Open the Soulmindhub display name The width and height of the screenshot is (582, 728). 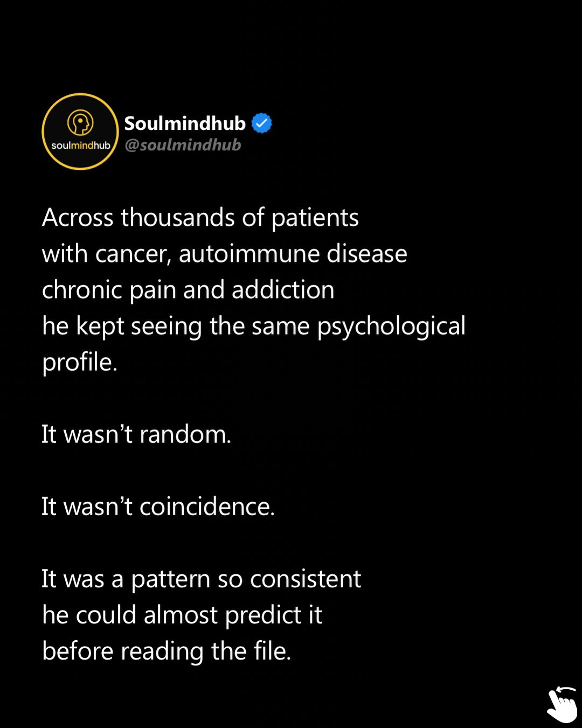185,123
